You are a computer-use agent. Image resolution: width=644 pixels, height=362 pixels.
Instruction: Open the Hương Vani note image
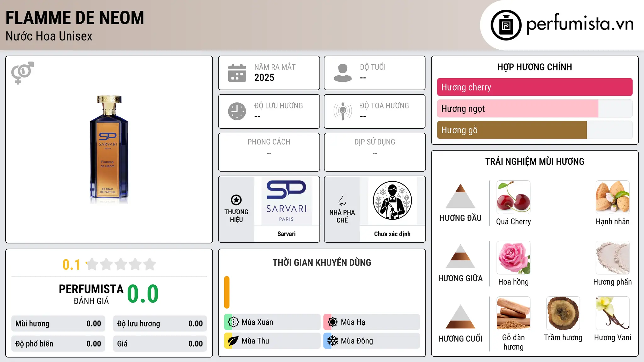tap(613, 313)
